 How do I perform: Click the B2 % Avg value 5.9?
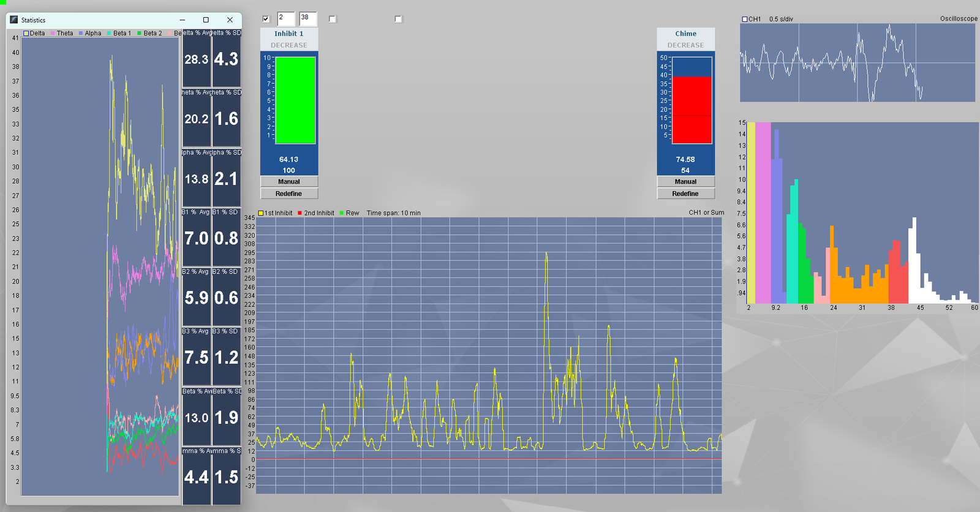click(x=197, y=298)
